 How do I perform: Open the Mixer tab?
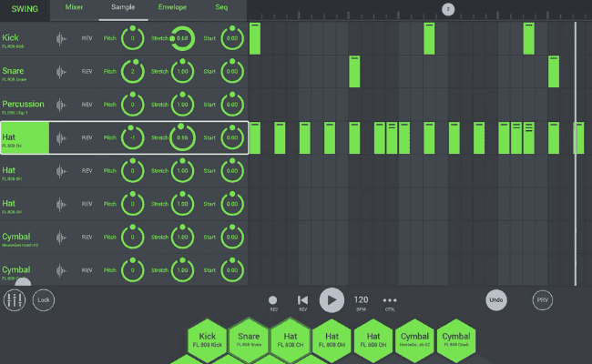point(74,7)
